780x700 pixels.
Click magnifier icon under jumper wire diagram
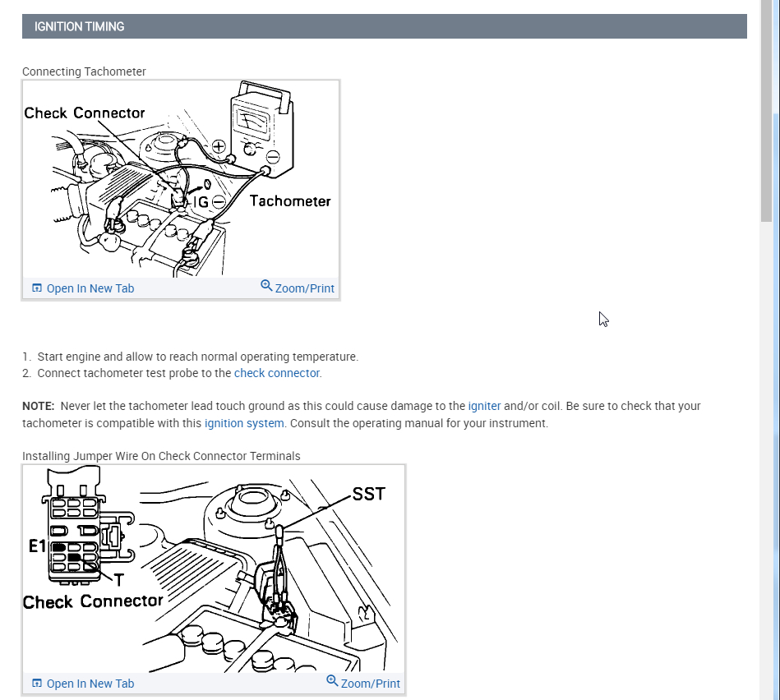coord(332,680)
